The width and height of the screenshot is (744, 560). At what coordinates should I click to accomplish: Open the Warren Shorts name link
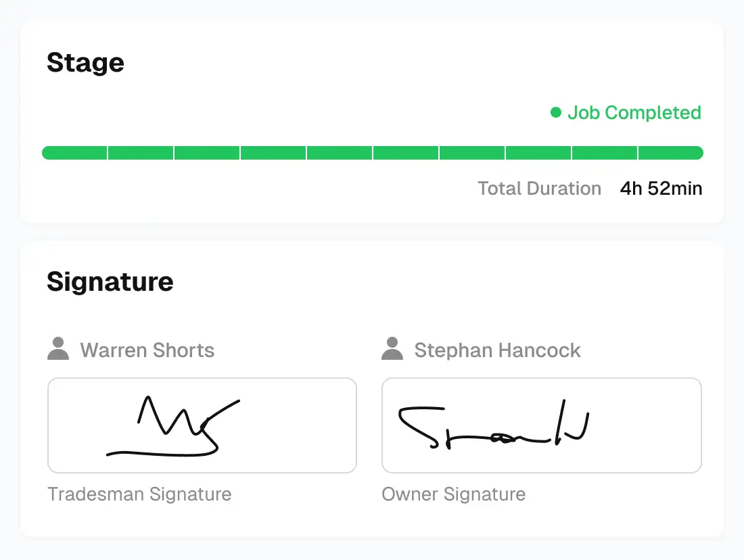coord(147,350)
